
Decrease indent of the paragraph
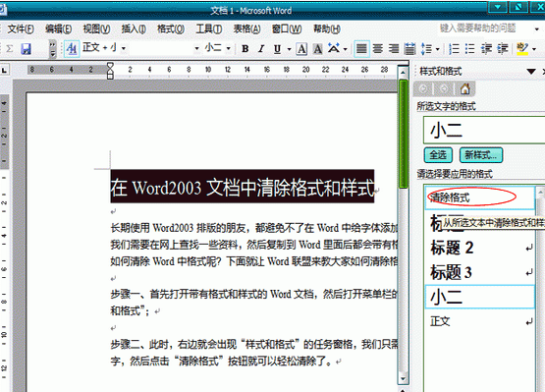[486, 49]
